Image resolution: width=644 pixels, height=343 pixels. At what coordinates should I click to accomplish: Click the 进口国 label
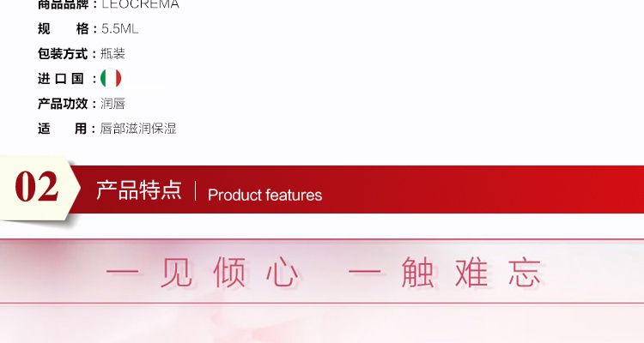(x=61, y=78)
